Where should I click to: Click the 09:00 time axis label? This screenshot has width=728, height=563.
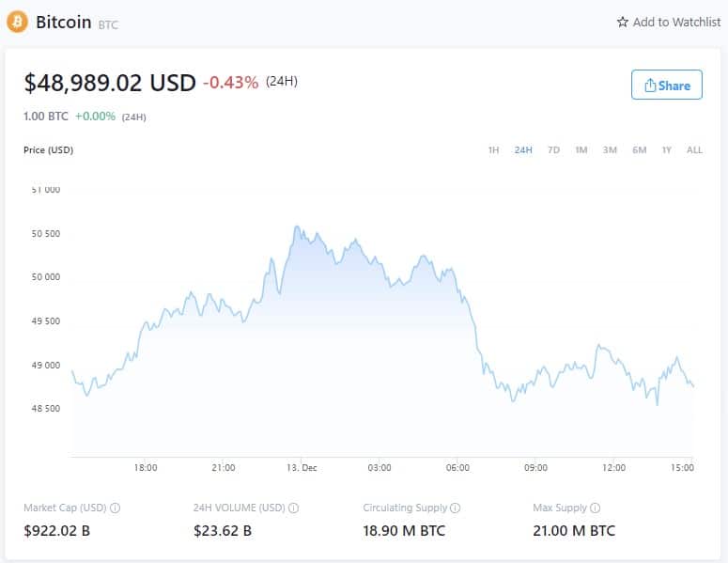535,468
